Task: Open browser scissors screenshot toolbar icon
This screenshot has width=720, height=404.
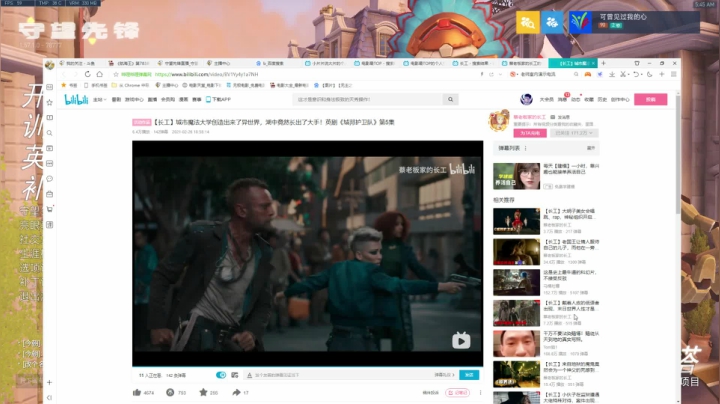Action: click(x=624, y=74)
